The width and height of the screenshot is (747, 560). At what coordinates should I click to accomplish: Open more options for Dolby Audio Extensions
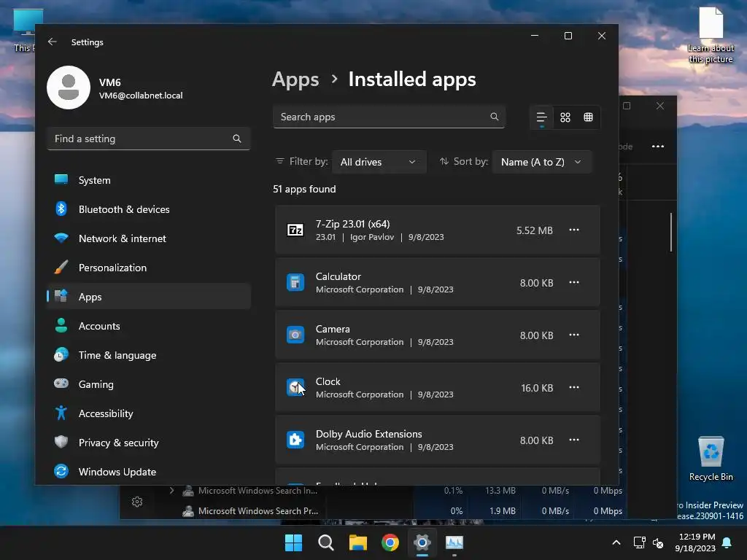[574, 440]
